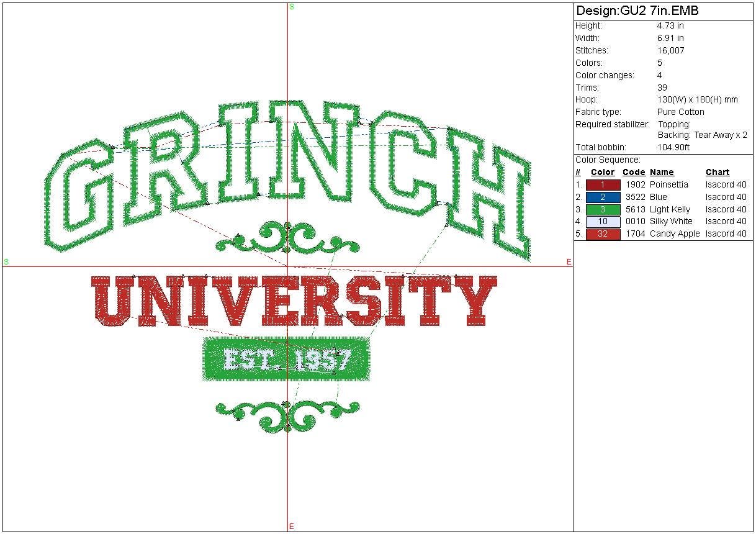Viewport: 756px width, 534px height.
Task: Click the Chart column header
Action: (x=718, y=173)
